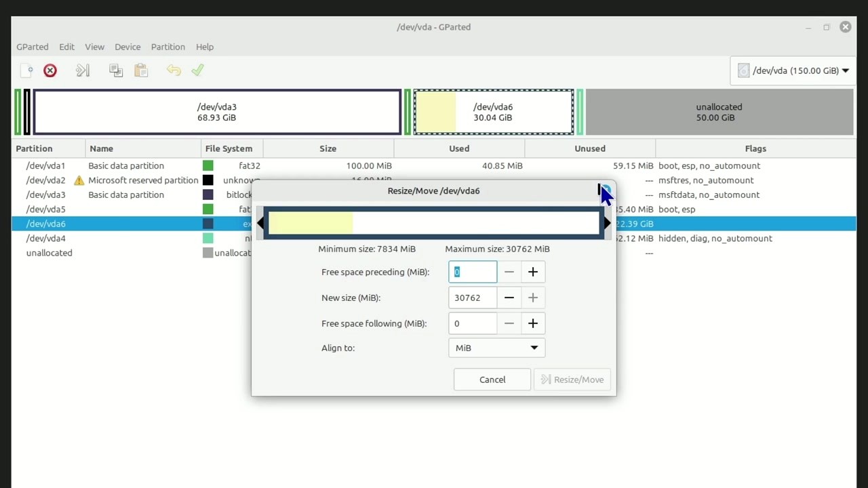Click the warning icon beside /dev/vda2

(x=79, y=180)
